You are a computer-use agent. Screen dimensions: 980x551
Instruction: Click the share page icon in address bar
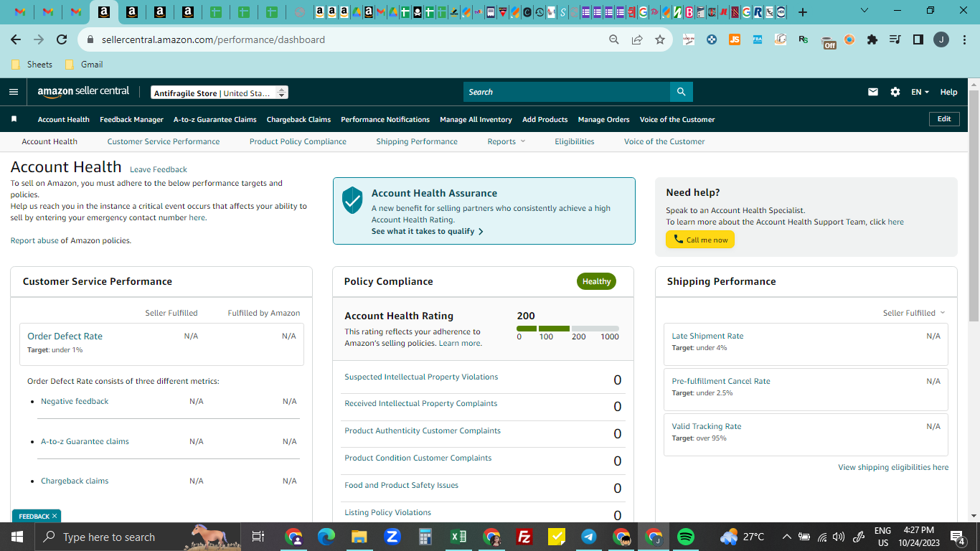[x=637, y=39]
